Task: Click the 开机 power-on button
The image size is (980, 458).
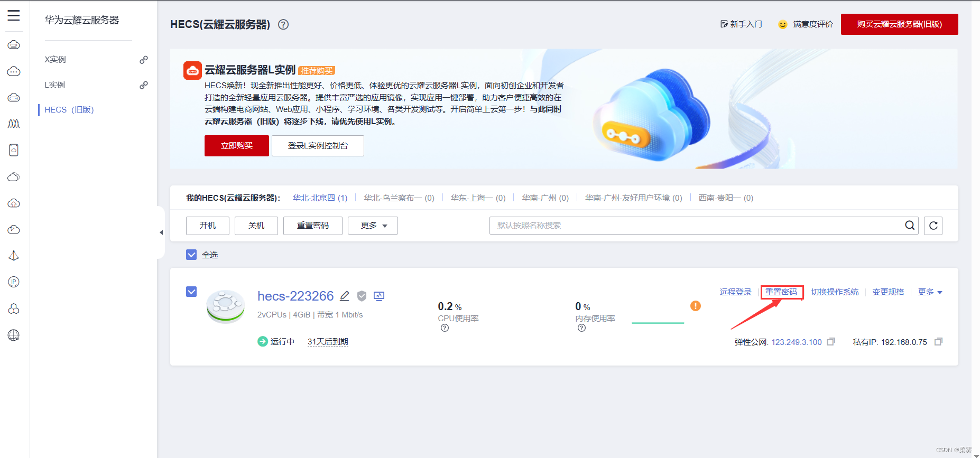Action: [x=208, y=226]
